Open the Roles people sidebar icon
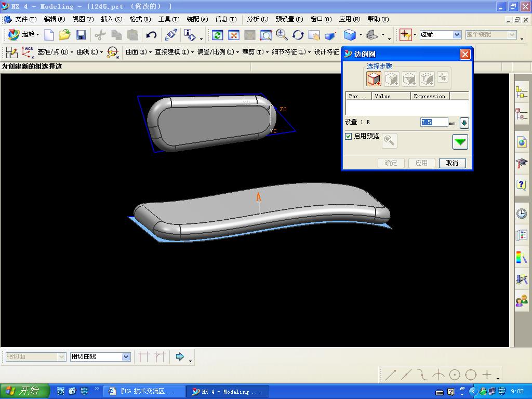 tap(522, 301)
